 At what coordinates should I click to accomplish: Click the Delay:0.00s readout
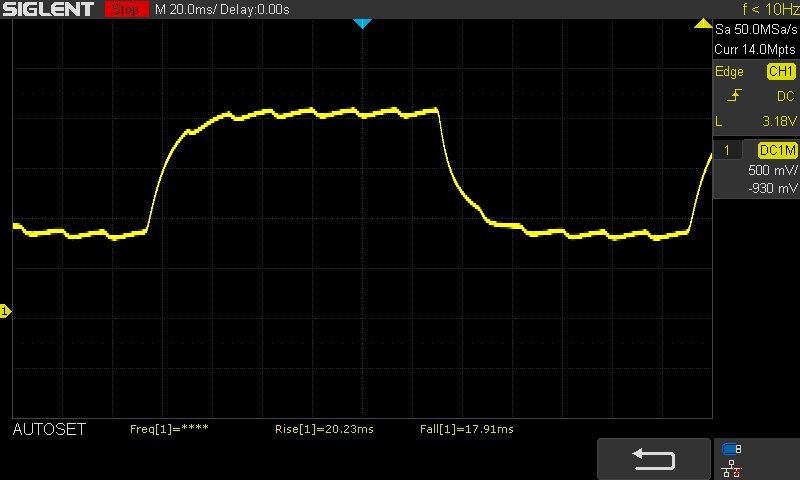pos(255,9)
